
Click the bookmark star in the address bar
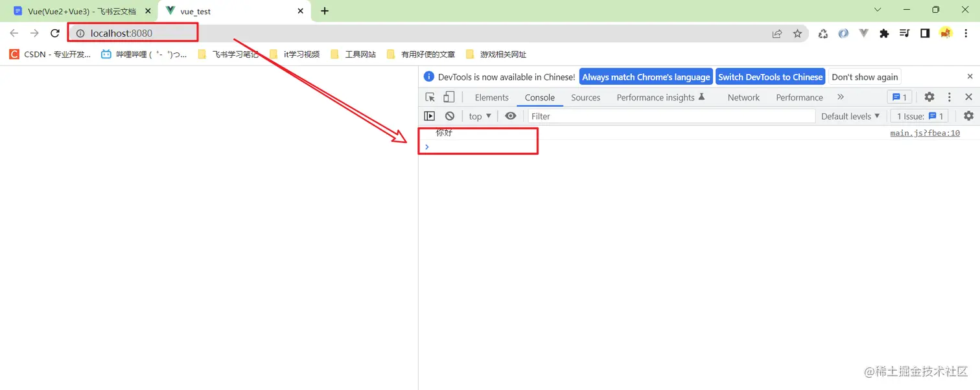coord(797,33)
